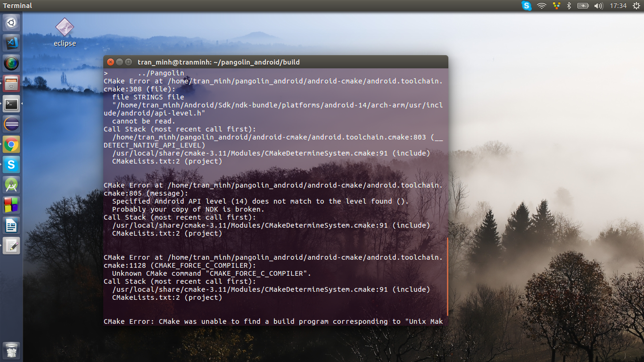Open Android Studio from the dock
Viewport: 644px width, 362px height.
11,184
